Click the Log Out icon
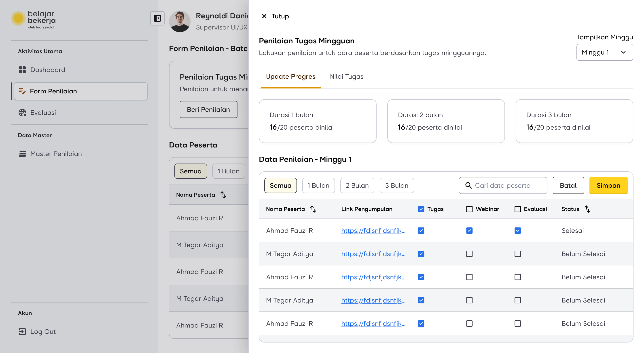 pos(22,332)
